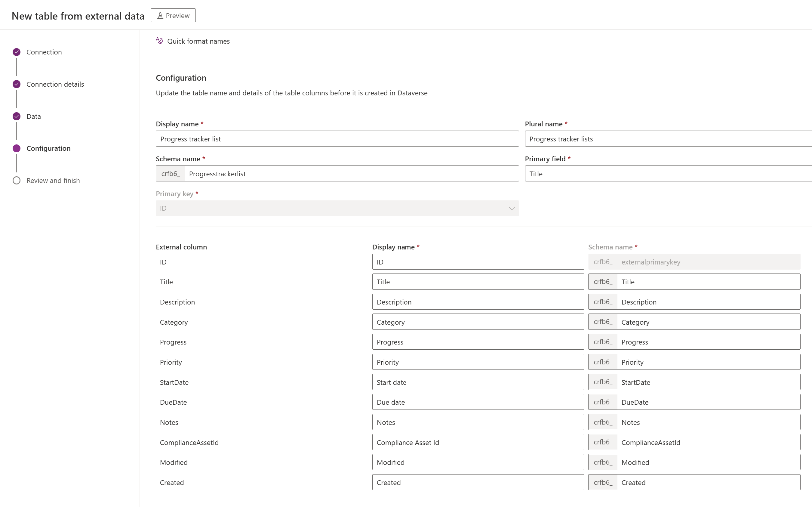Toggle the Connection step completed indicator
The height and width of the screenshot is (507, 812).
(x=16, y=52)
